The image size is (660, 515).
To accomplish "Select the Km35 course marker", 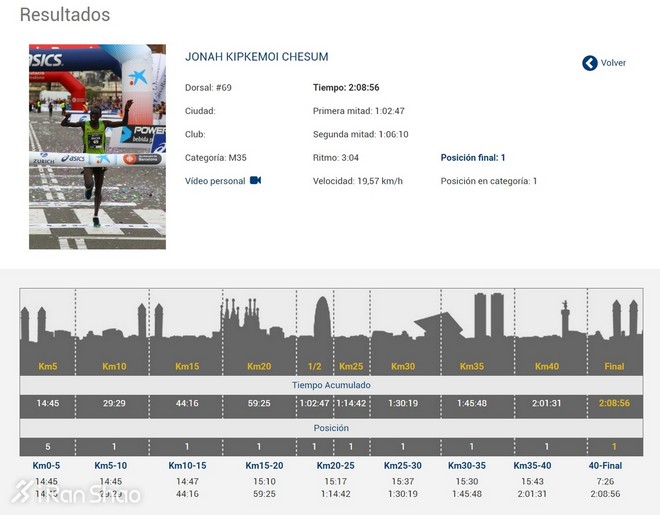I will pyautogui.click(x=471, y=366).
